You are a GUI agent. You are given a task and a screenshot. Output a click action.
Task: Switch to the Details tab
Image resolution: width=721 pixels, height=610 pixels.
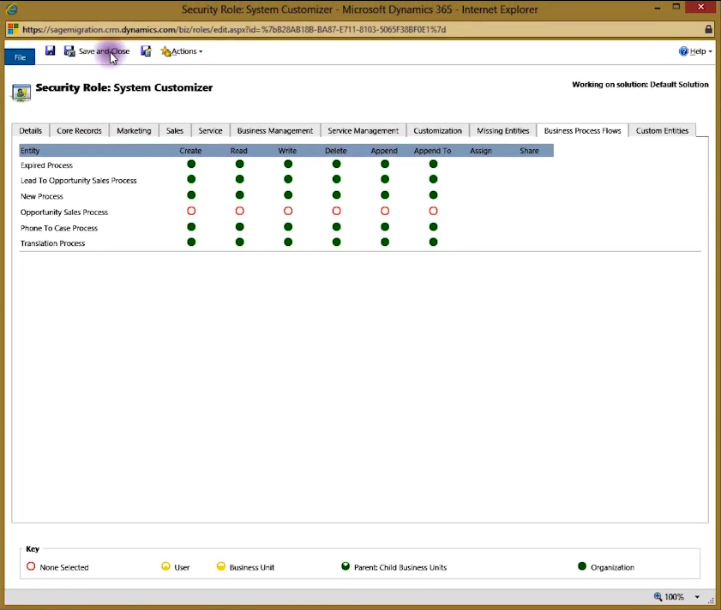click(x=30, y=131)
